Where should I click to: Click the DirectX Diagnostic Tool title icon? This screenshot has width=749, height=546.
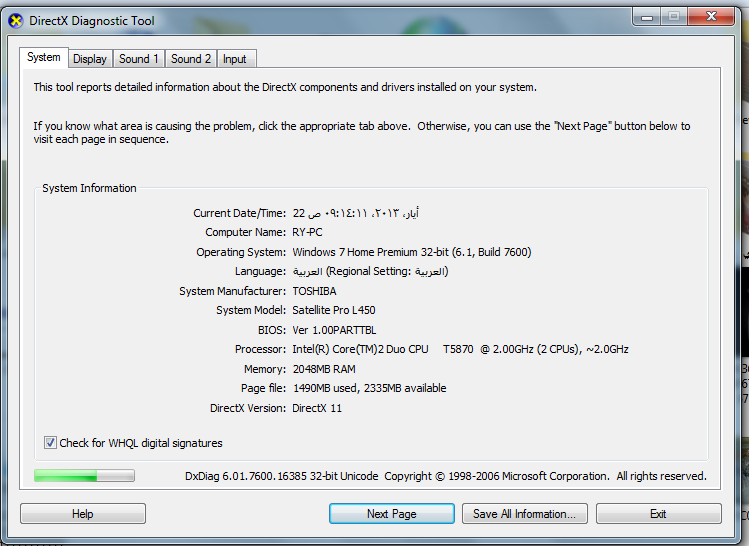tap(16, 21)
